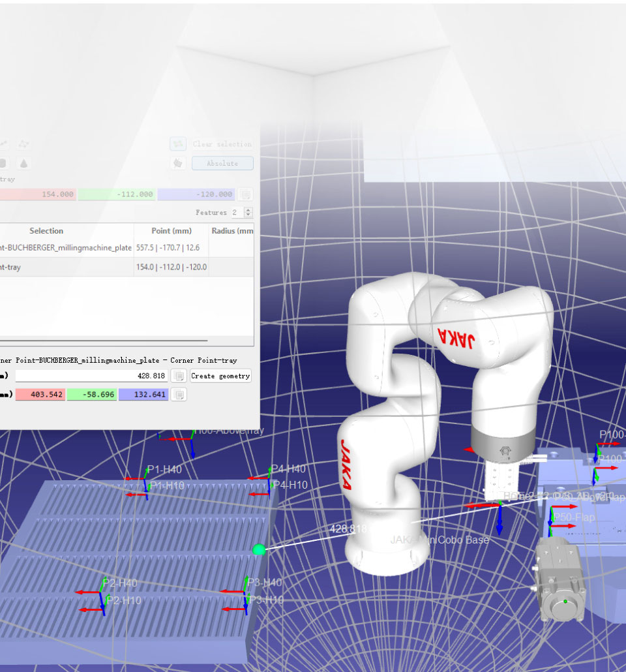Image resolution: width=626 pixels, height=672 pixels.
Task: Click the green Y value -58.696 field
Action: 91,394
